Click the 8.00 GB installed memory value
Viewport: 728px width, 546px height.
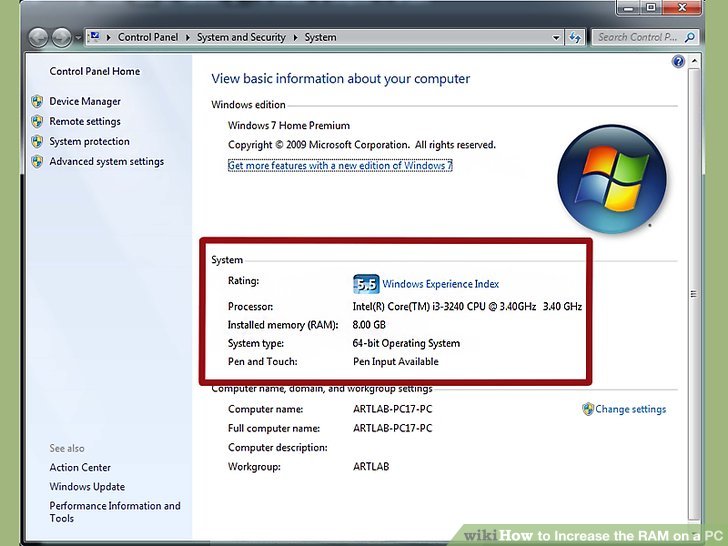pyautogui.click(x=369, y=325)
